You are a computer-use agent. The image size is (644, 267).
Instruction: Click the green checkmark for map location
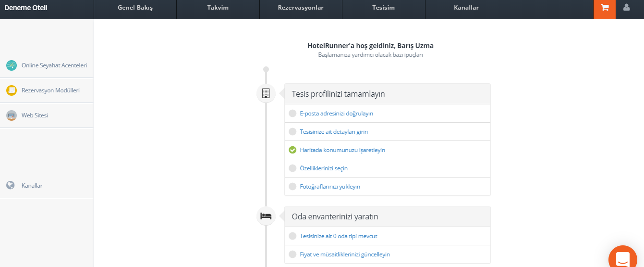(x=292, y=150)
